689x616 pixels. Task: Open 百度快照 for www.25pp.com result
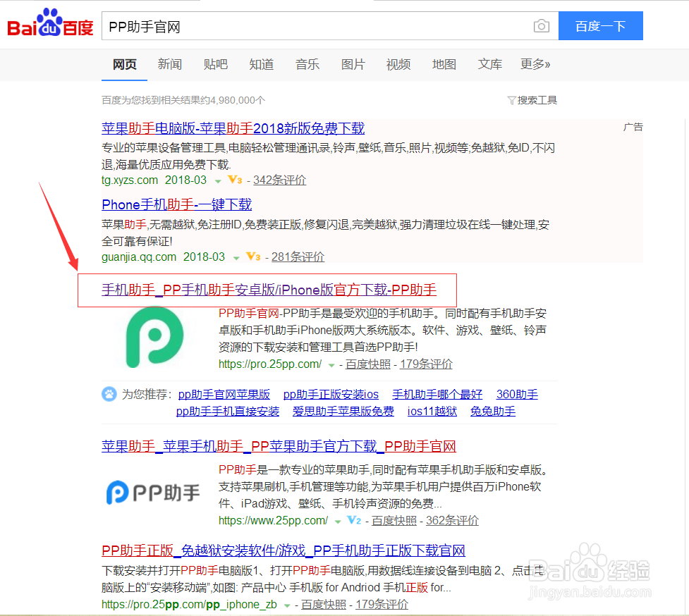pyautogui.click(x=394, y=521)
